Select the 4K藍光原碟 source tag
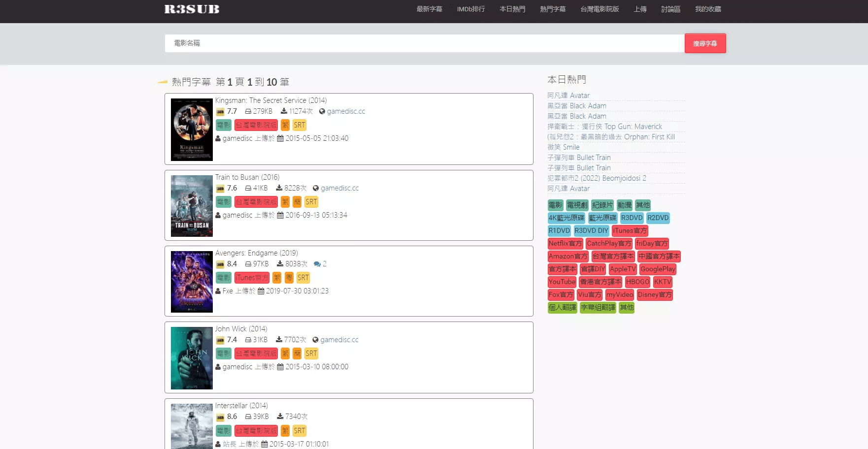This screenshot has width=868, height=449. [x=567, y=218]
